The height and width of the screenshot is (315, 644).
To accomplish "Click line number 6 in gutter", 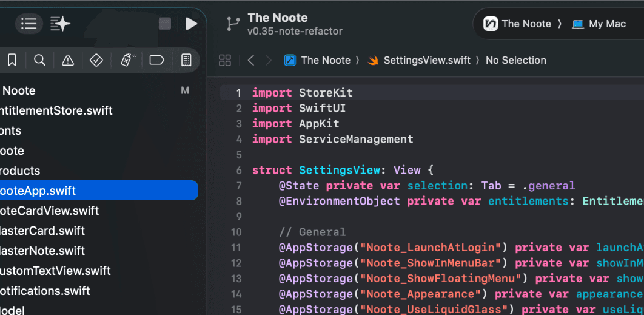I will pos(239,171).
